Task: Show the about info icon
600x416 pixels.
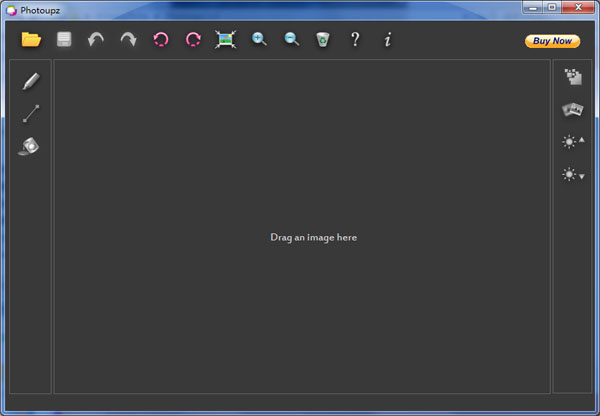Action: pyautogui.click(x=387, y=40)
